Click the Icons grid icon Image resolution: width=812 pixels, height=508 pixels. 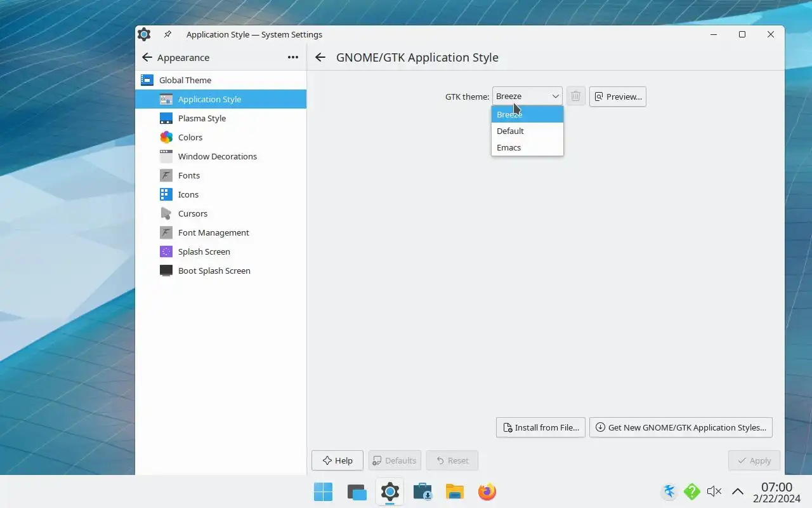coord(166,194)
